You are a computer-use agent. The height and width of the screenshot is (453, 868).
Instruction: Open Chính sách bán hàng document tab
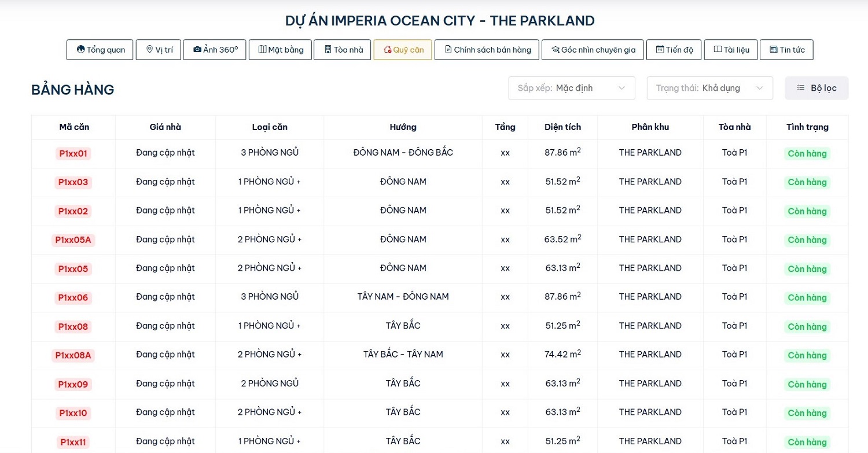(x=487, y=50)
